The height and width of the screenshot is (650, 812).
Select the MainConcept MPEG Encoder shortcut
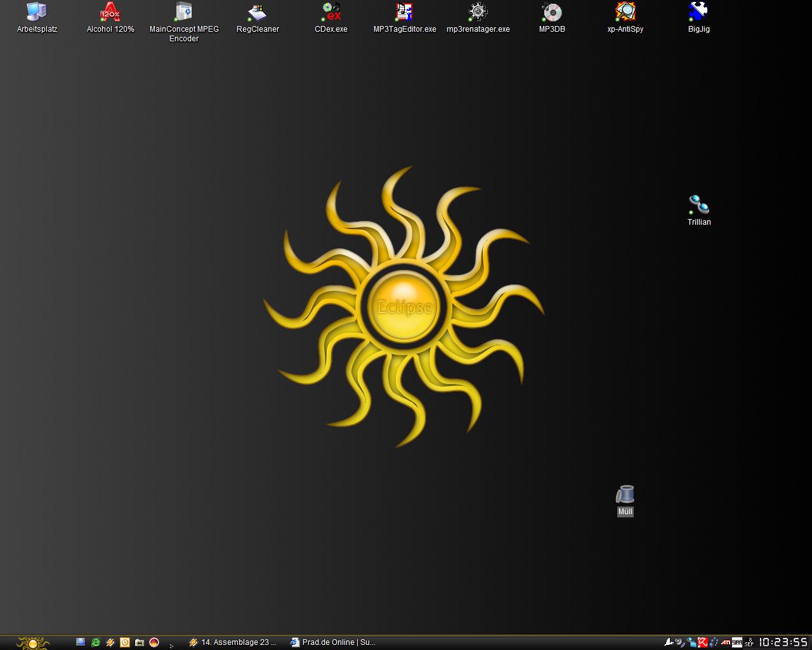pyautogui.click(x=184, y=12)
